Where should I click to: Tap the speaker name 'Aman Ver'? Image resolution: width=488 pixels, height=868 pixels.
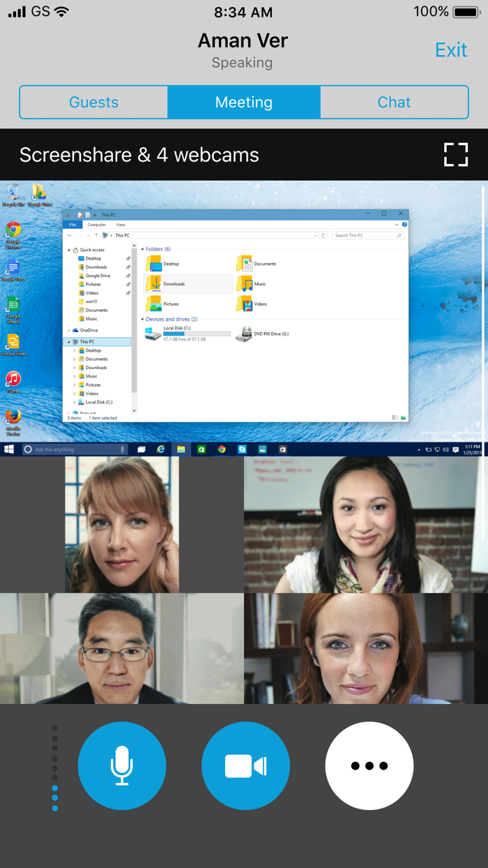click(x=243, y=40)
